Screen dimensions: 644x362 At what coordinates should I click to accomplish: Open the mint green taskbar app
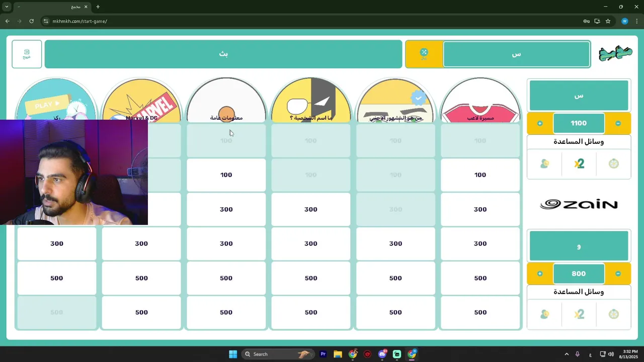point(397,354)
